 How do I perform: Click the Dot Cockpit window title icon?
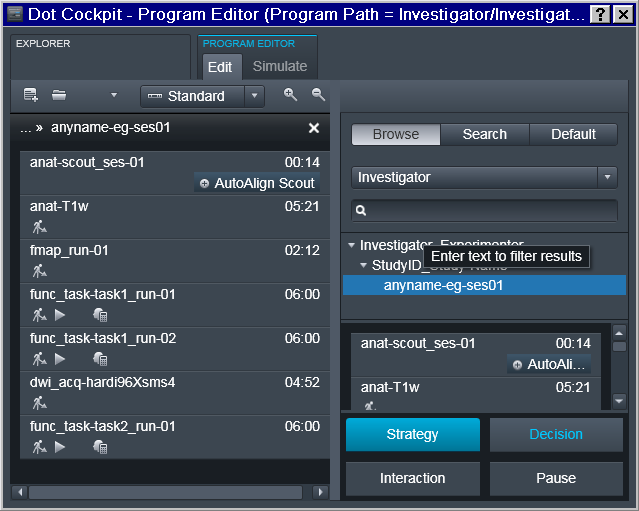click(x=15, y=14)
